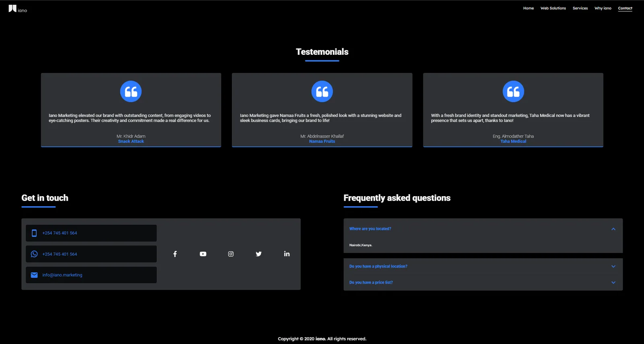The image size is (644, 344).
Task: Click the quote icon above Snack Attack testimonial
Action: (131, 91)
